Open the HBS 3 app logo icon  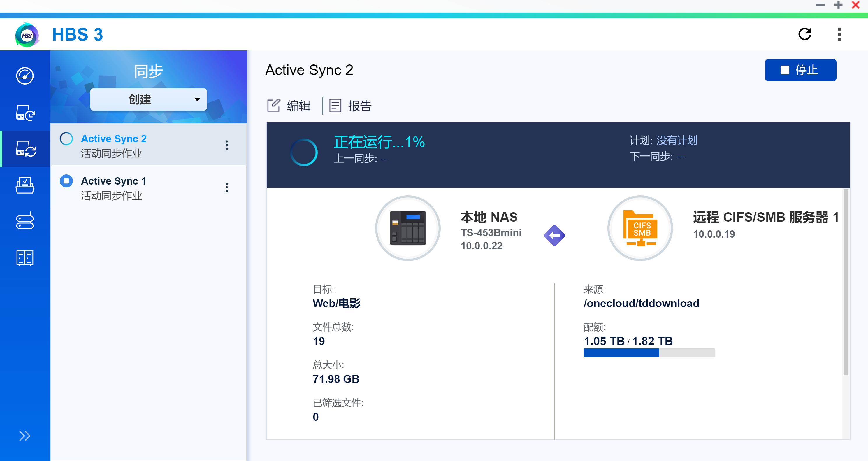point(26,34)
